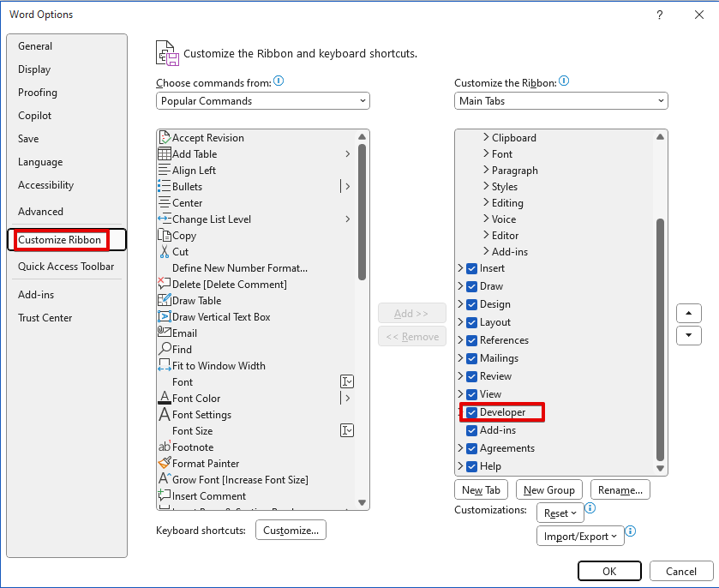Click info icon beside Choose commands from
Screen dimensions: 719x588
pos(279,82)
